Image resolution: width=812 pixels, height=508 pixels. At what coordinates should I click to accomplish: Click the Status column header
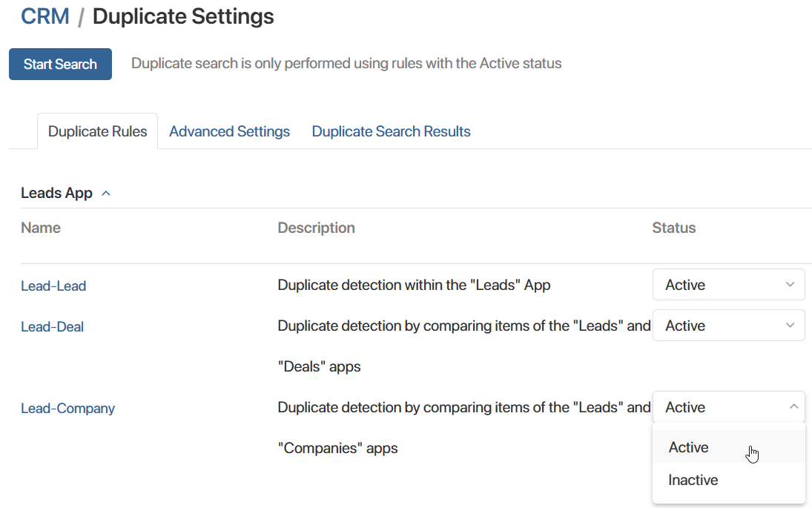673,228
